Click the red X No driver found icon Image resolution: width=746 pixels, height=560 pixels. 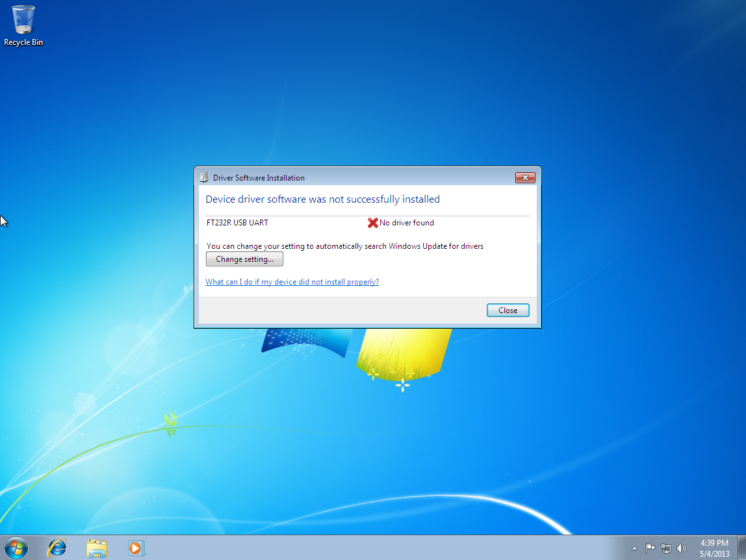click(x=372, y=223)
